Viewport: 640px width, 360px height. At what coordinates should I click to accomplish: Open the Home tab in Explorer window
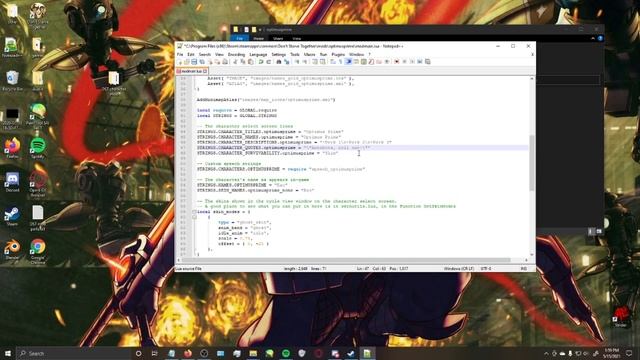259,38
